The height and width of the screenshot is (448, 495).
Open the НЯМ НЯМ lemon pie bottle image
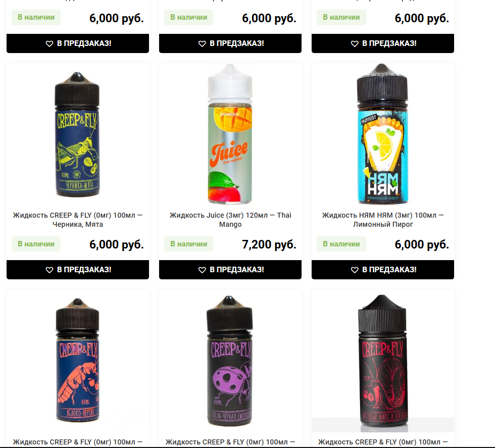pyautogui.click(x=382, y=134)
